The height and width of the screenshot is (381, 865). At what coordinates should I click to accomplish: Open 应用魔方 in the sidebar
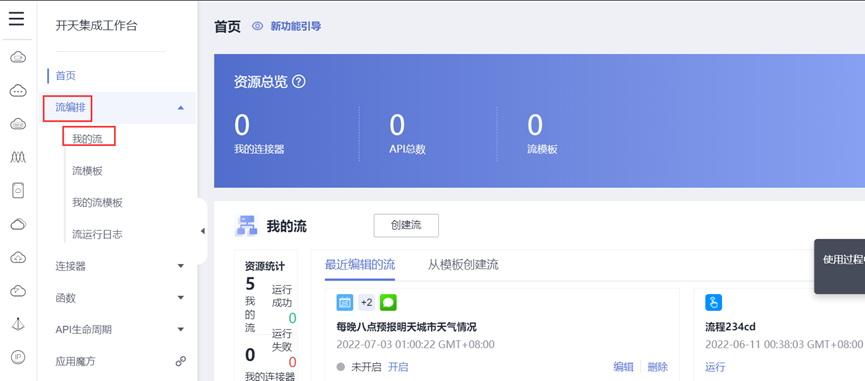tap(76, 362)
